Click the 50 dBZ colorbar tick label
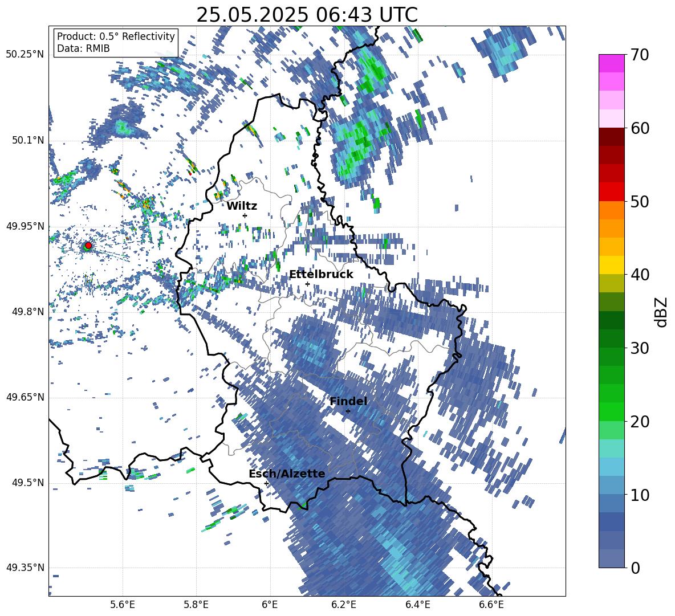This screenshot has width=675, height=616. pyautogui.click(x=639, y=202)
